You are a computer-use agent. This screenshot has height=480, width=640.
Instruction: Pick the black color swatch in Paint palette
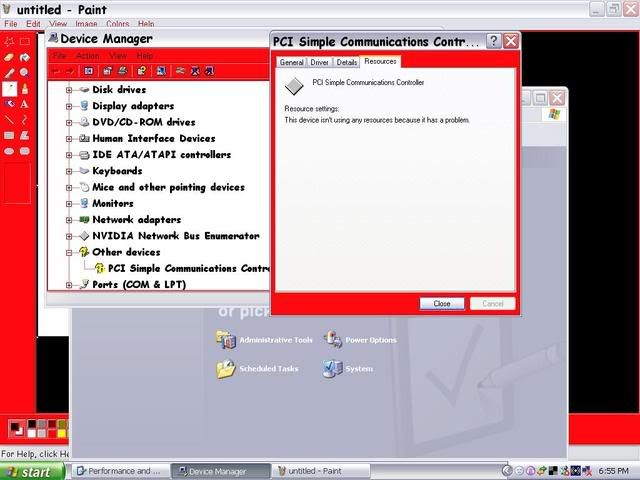31,424
